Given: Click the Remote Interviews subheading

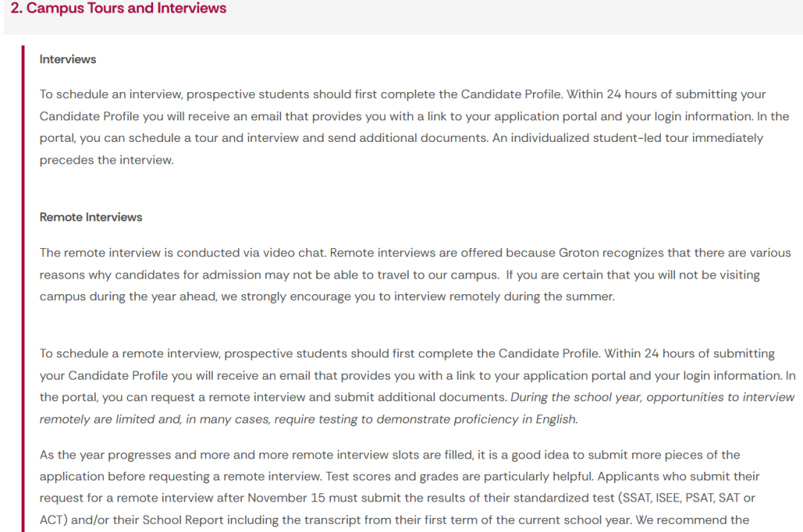Looking at the screenshot, I should pyautogui.click(x=91, y=217).
